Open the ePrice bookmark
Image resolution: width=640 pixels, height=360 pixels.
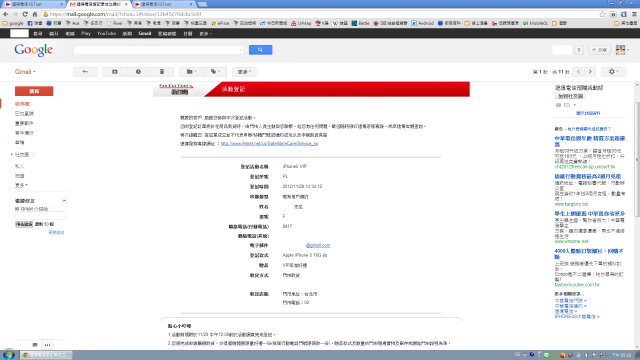[220, 23]
